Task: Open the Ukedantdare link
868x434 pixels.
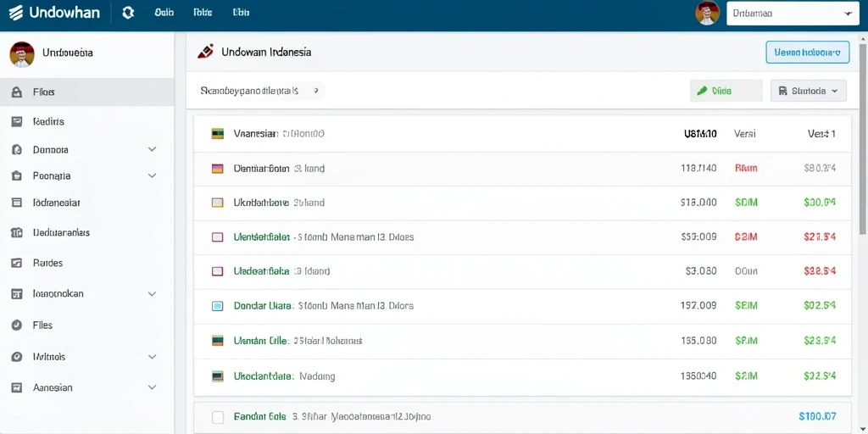Action: pyautogui.click(x=263, y=376)
